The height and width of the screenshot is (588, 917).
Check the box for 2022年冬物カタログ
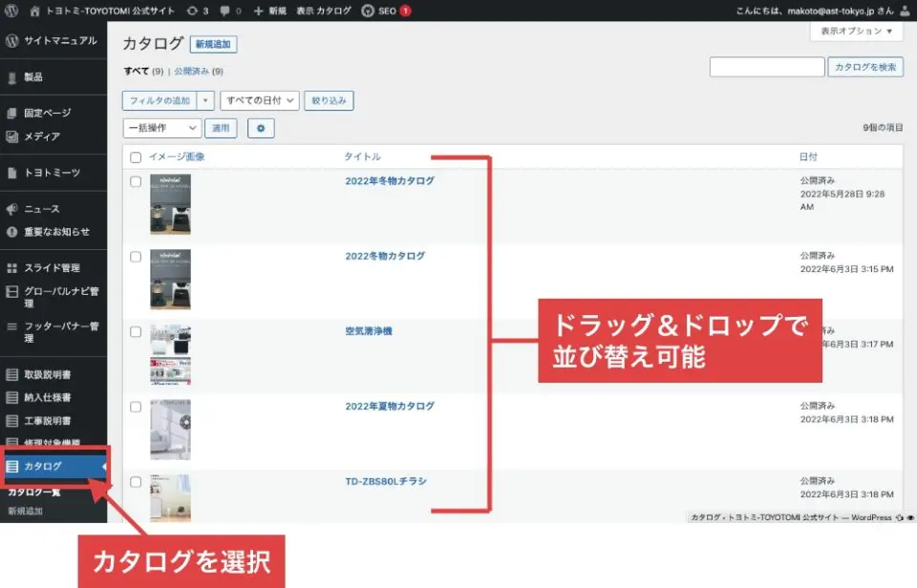point(136,181)
